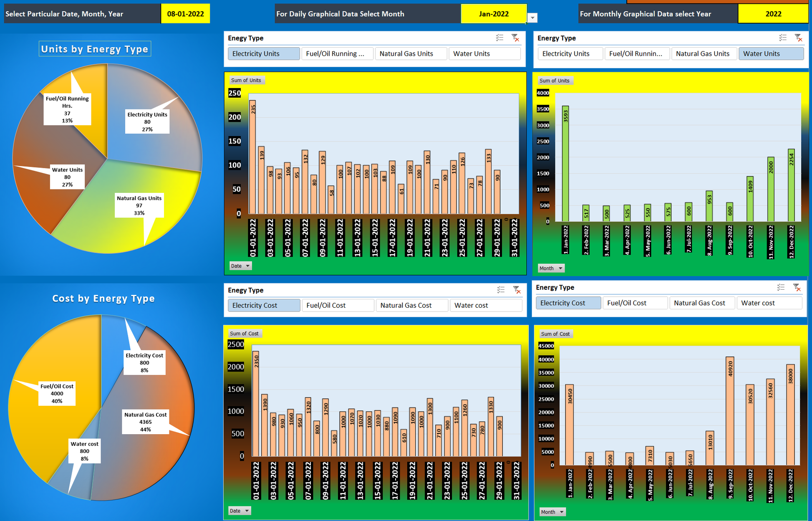Enable multi-select on the monthly Units Energy Type slicer
This screenshot has height=521, width=812.
pyautogui.click(x=783, y=37)
